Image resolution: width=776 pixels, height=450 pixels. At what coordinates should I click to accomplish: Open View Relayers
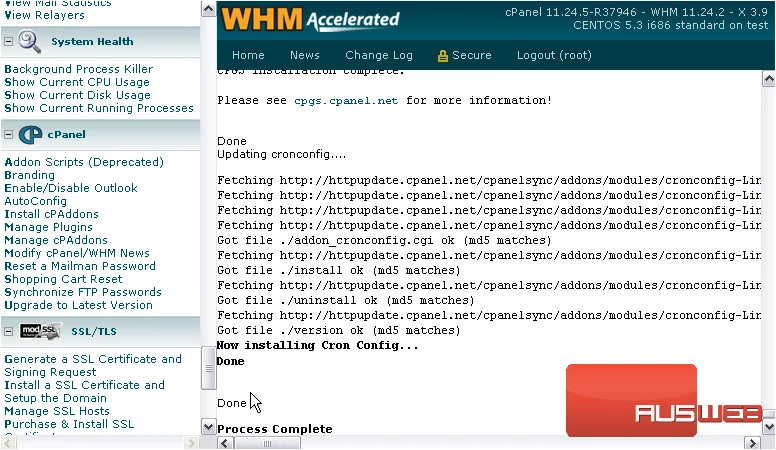(45, 15)
